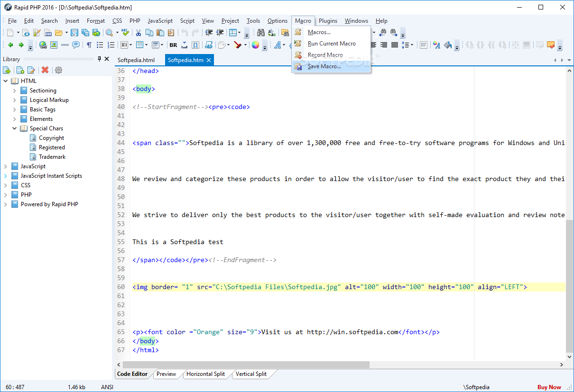Click the New blank document icon
The image size is (574, 392).
[x=10, y=33]
